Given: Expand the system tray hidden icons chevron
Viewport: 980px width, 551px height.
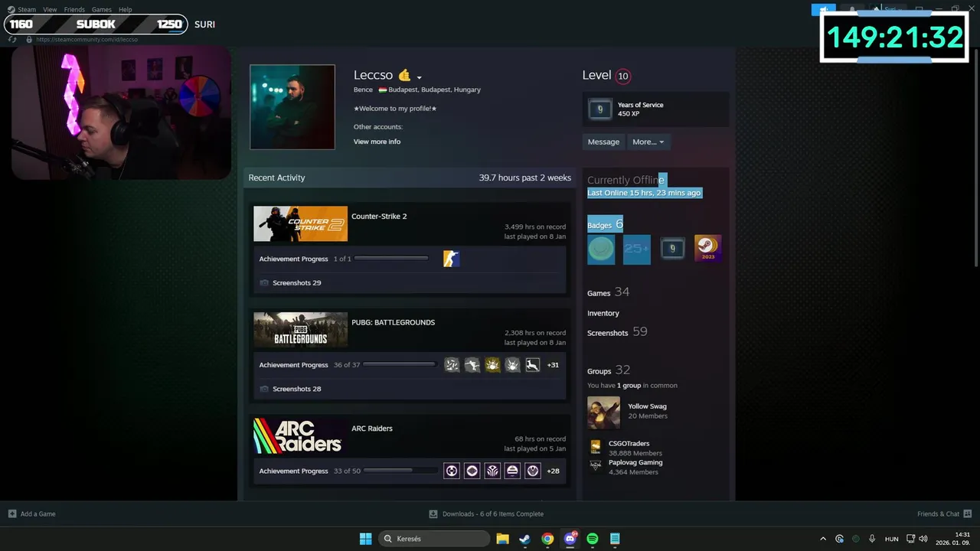Looking at the screenshot, I should pos(823,539).
